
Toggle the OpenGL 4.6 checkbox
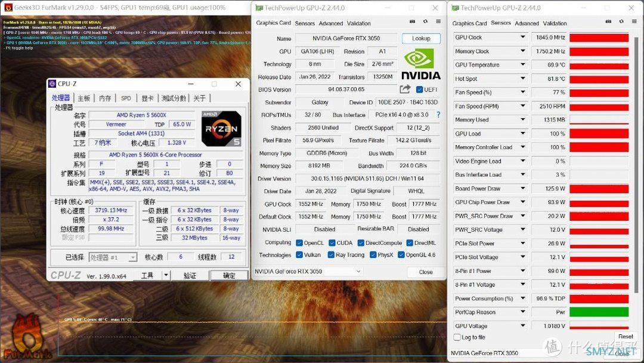coord(401,255)
